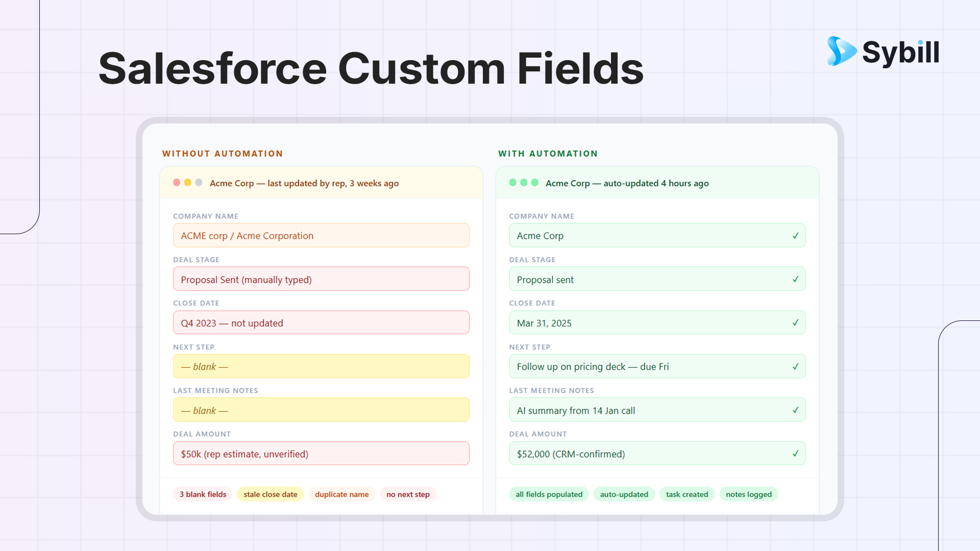Select the Proposal sent deal stage field
Image resolution: width=980 pixels, height=551 pixels.
657,279
